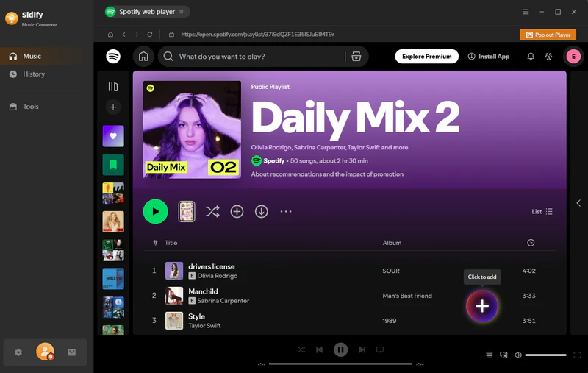The width and height of the screenshot is (588, 373).
Task: Pause playback
Action: point(340,349)
